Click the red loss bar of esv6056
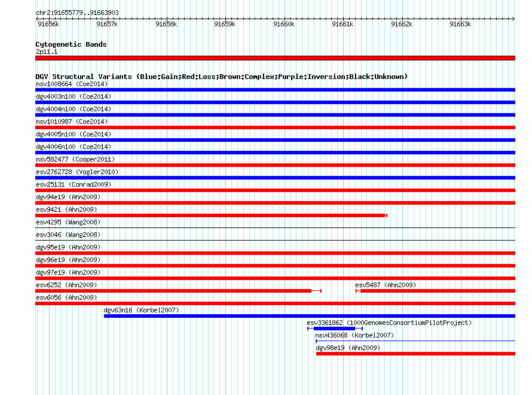 pyautogui.click(x=275, y=303)
